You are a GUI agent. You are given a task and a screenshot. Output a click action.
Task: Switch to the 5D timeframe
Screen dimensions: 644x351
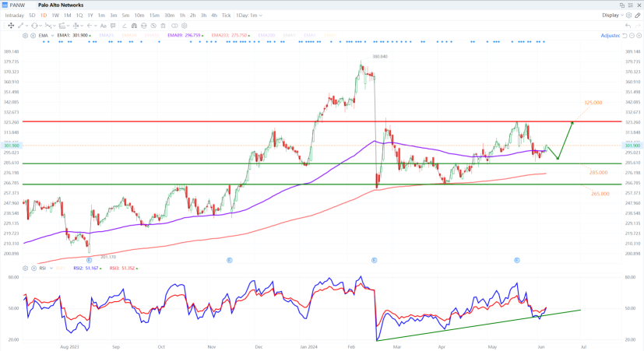coord(32,16)
